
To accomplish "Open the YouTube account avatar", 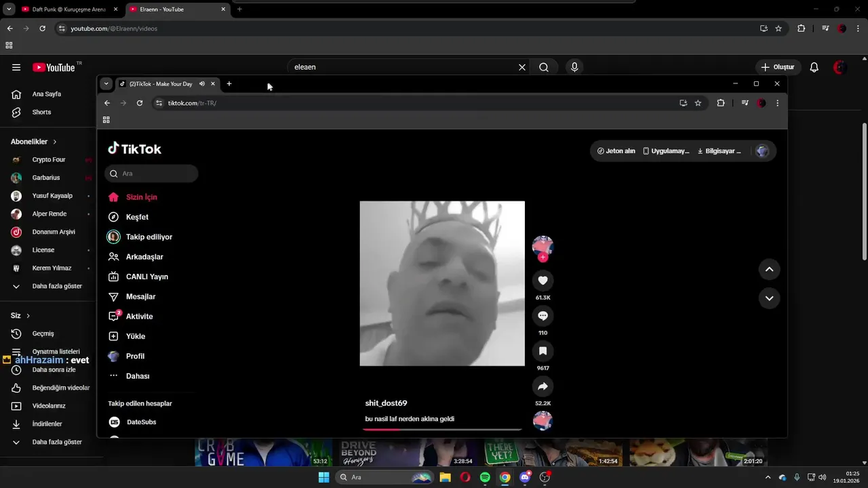I will 840,67.
